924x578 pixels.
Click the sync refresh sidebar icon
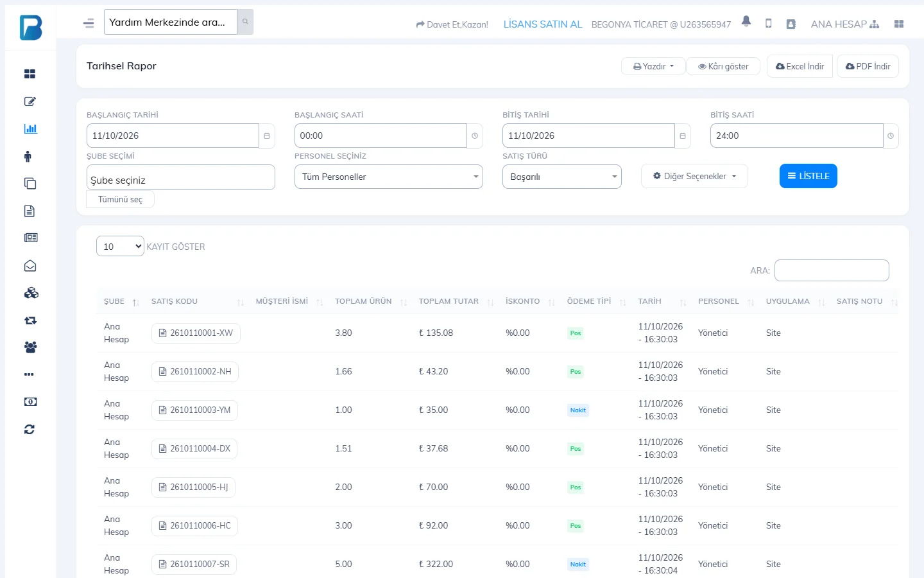(30, 430)
